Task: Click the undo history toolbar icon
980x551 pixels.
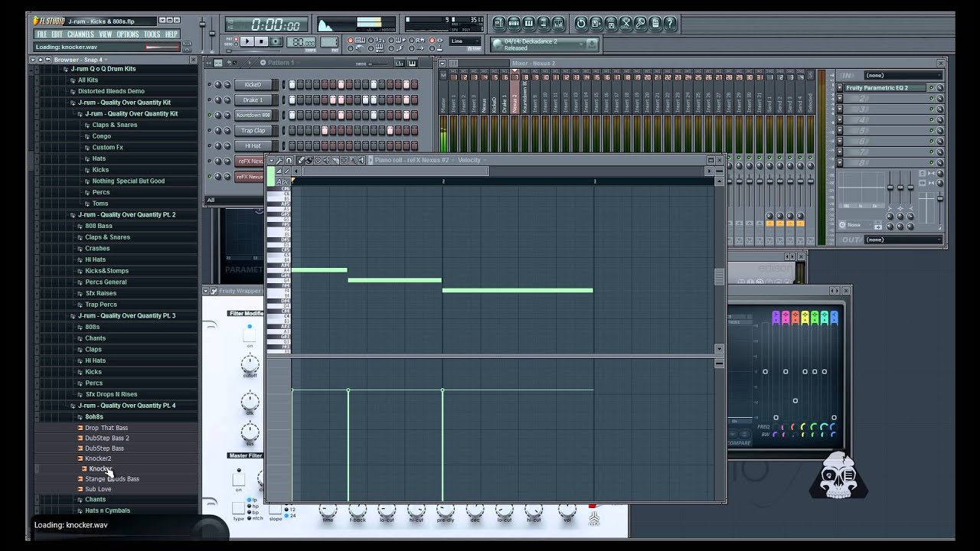Action: 580,24
